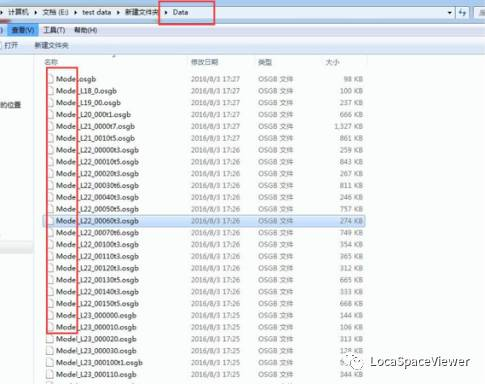This screenshot has width=485, height=384.
Task: Go to 计算机 in the breadcrumb
Action: [x=18, y=12]
